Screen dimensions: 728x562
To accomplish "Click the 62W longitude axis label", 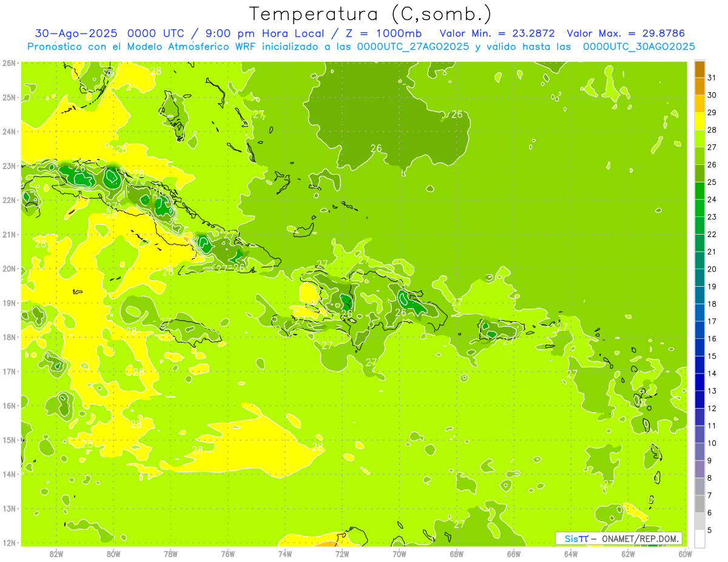I will pos(628,554).
